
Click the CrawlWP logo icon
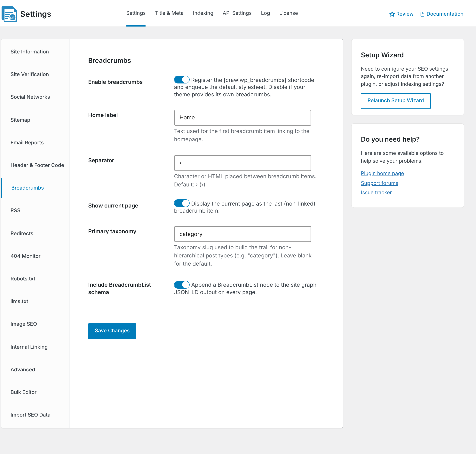coord(9,14)
